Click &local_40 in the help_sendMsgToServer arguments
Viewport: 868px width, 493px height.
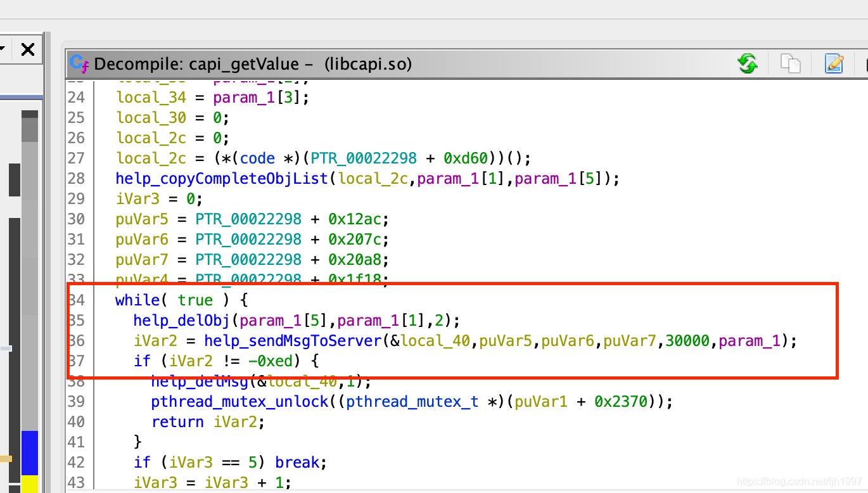click(430, 341)
